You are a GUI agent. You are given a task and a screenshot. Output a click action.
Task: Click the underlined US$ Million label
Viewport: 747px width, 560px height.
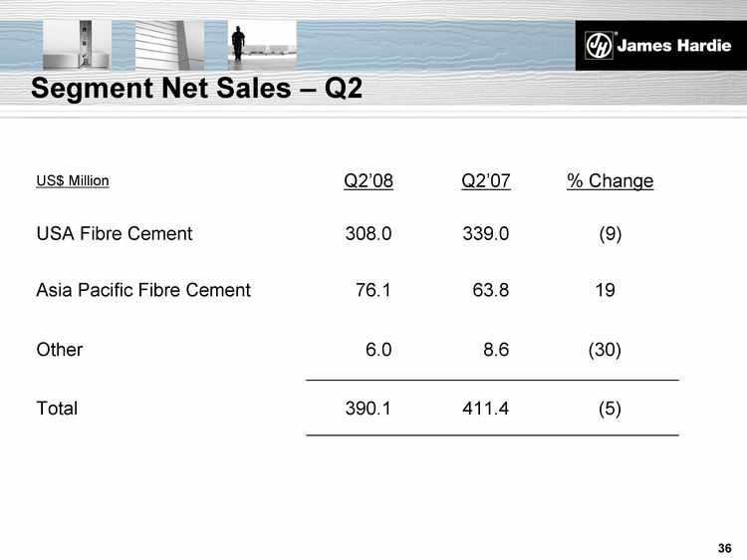(x=72, y=181)
